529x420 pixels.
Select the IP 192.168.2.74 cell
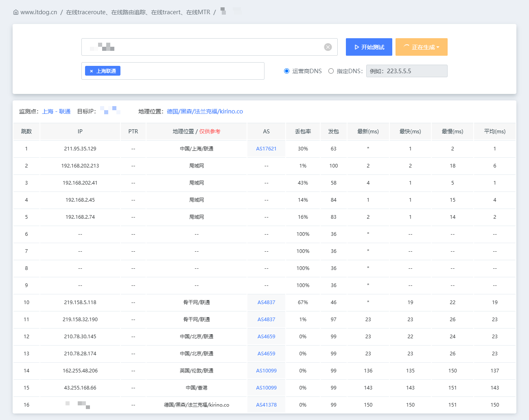pos(80,217)
